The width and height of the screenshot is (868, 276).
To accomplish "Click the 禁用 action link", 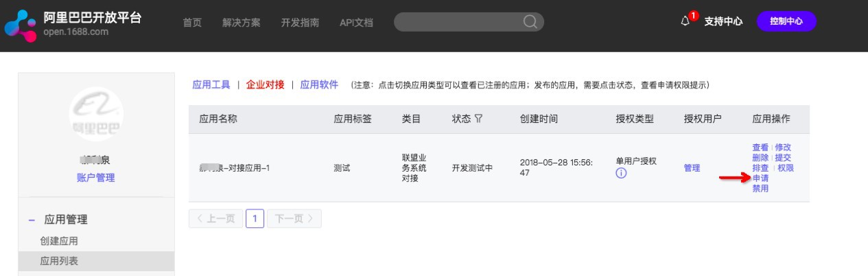I will (x=760, y=188).
